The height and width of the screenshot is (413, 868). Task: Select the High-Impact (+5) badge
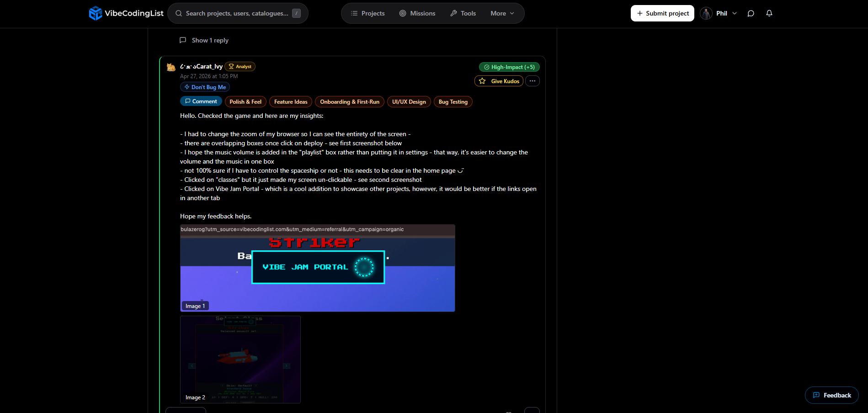509,67
